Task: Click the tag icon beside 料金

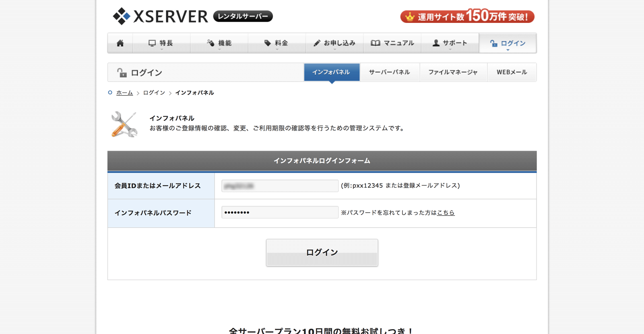Action: 267,43
